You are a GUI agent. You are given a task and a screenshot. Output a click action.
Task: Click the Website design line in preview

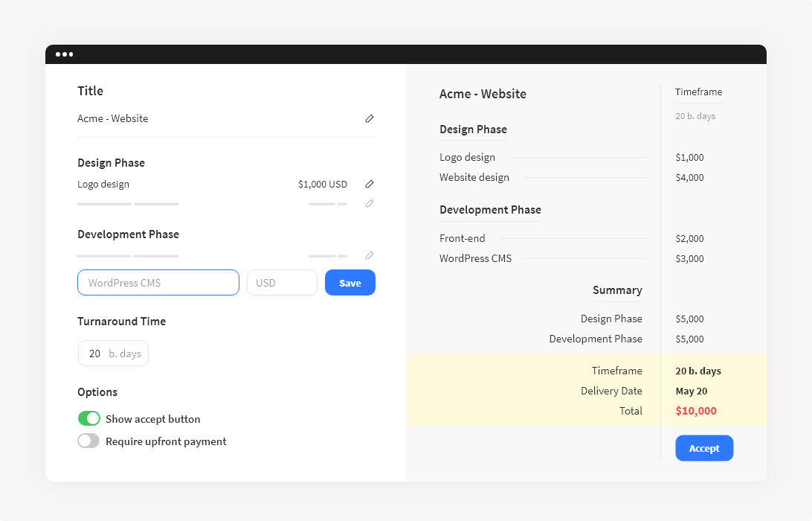474,177
